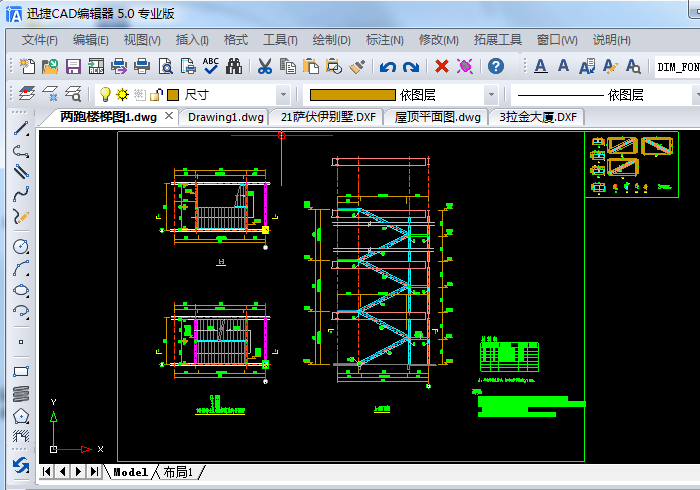Open the 编辑(E) menu
700x490 pixels.
[91, 40]
